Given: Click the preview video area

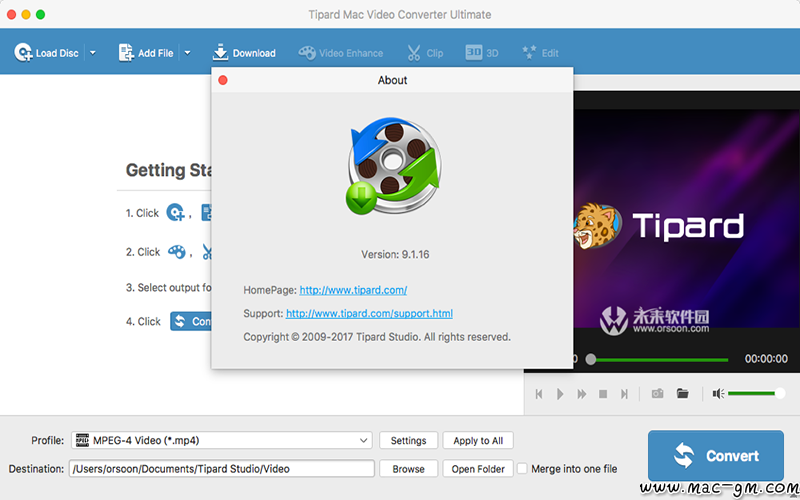Looking at the screenshot, I should click(686, 219).
